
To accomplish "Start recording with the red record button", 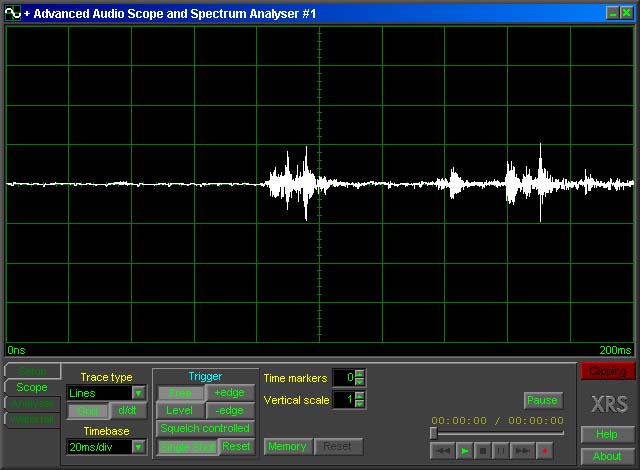I will (x=544, y=451).
